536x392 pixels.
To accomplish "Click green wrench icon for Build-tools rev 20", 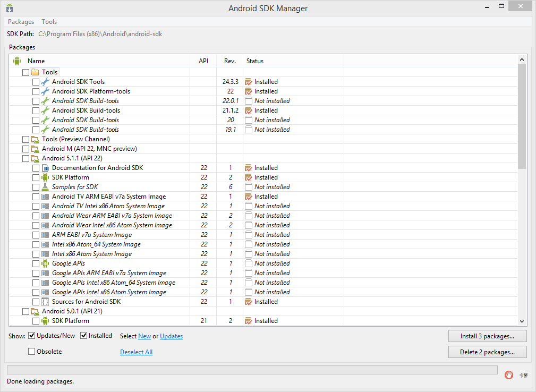I will [45, 120].
